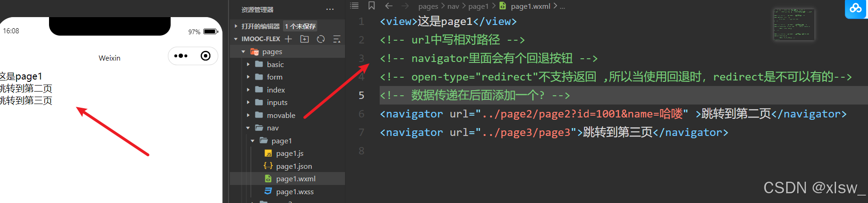868x203 pixels.
Task: Click the page1.json braces icon
Action: [268, 166]
